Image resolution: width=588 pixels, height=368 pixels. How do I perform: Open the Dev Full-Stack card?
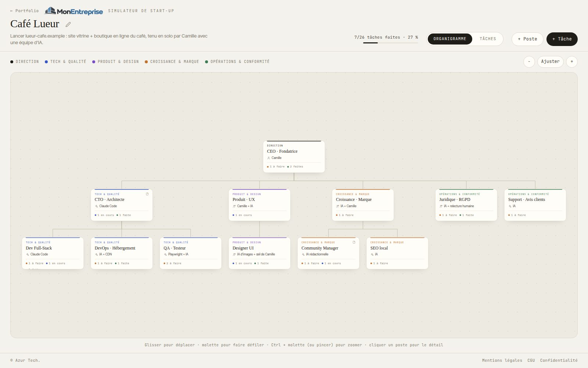(x=53, y=253)
